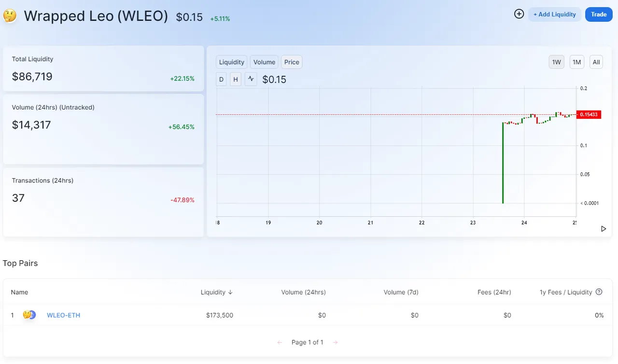
Task: Set chart range to All
Action: tap(596, 62)
